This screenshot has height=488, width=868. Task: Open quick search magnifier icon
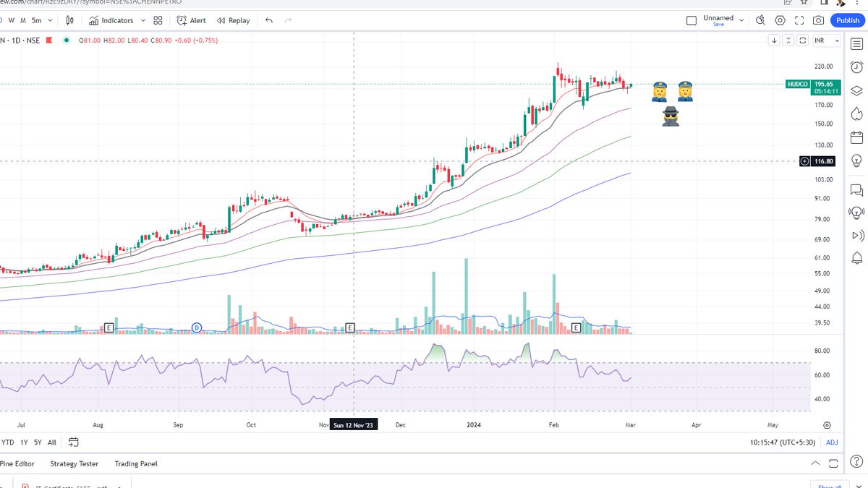(762, 20)
